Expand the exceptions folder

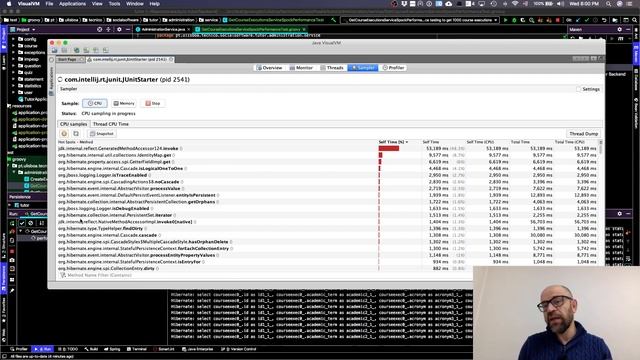[x=13, y=52]
